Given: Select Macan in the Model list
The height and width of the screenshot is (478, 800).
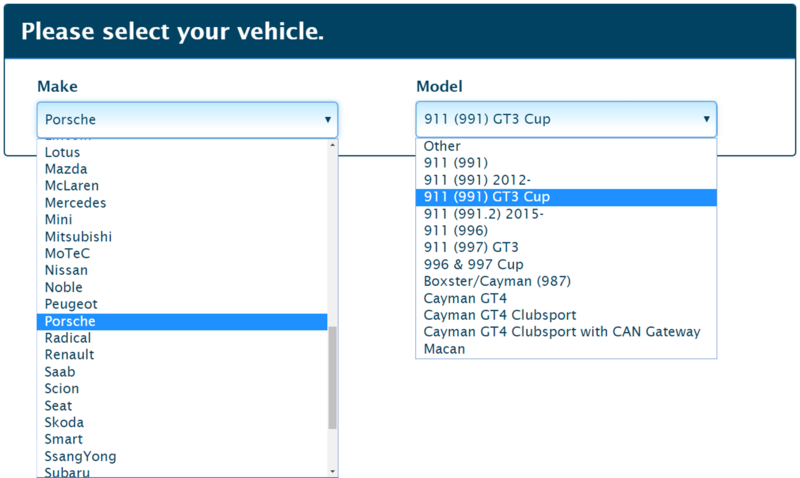Looking at the screenshot, I should pyautogui.click(x=566, y=349).
